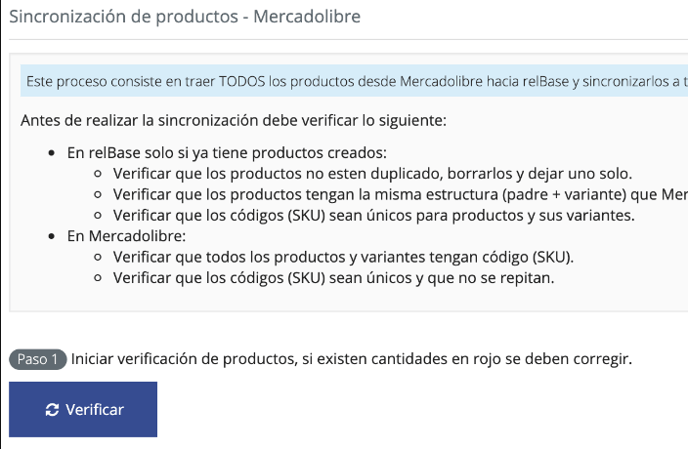The image size is (688, 449).
Task: Click the line about SKU únicos para productos y variantes
Action: 374,216
